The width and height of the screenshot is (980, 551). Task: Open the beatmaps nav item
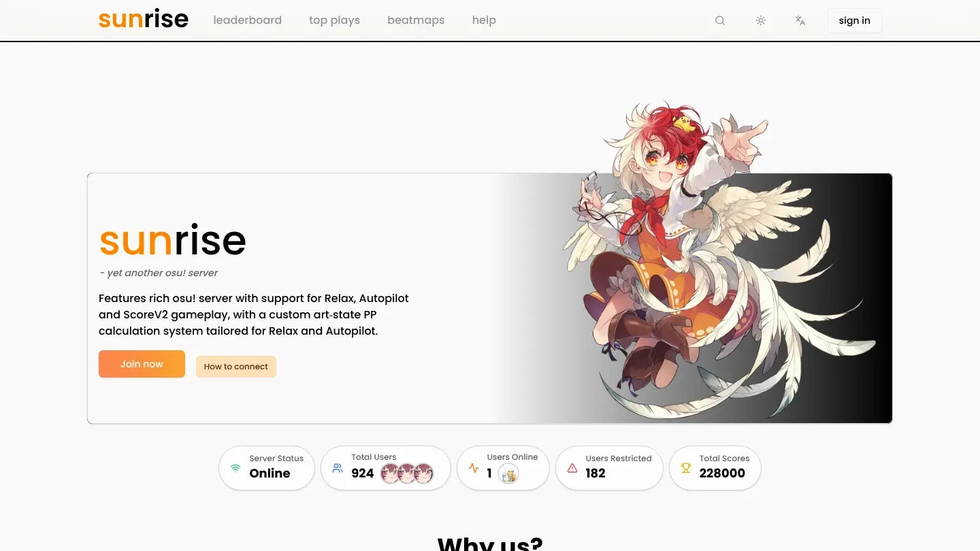tap(416, 20)
